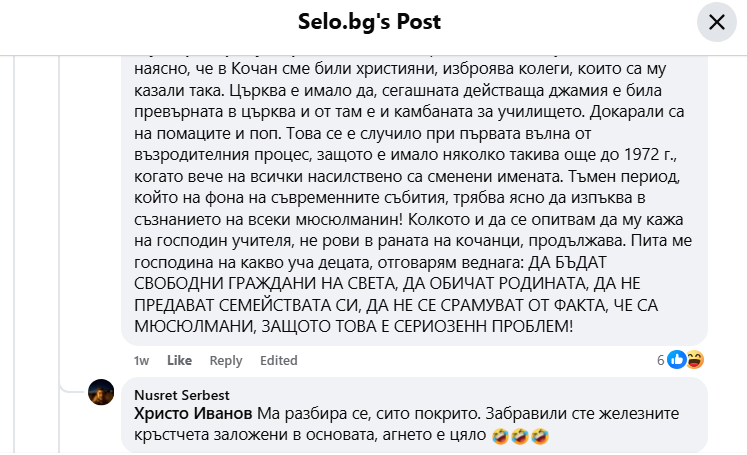Image resolution: width=747 pixels, height=455 pixels.
Task: Open the reaction count of 6
Action: pos(661,360)
